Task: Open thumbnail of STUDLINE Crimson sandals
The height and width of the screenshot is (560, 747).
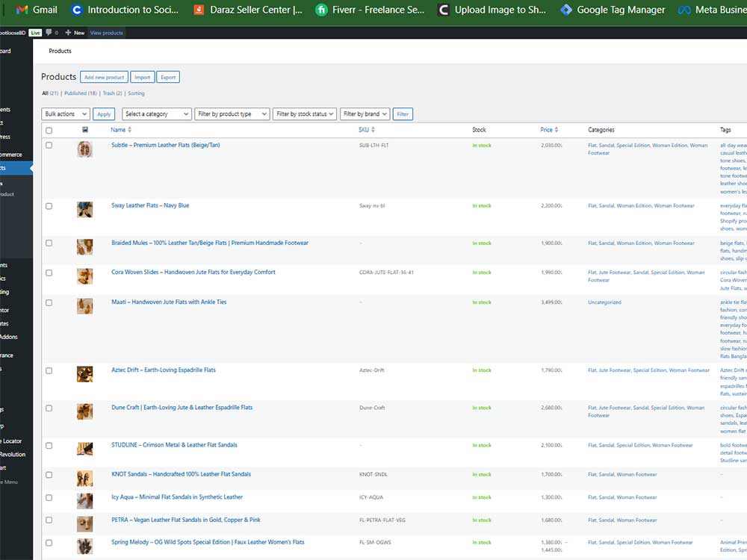Action: [x=85, y=449]
